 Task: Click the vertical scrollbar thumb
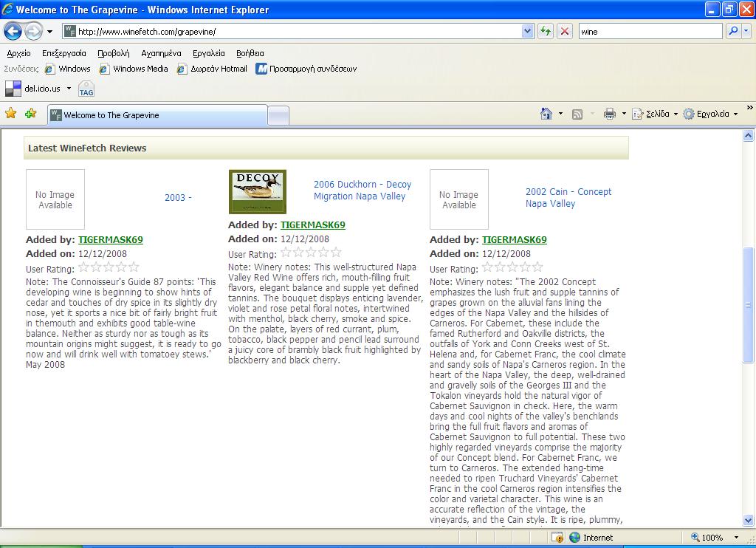pos(749,305)
